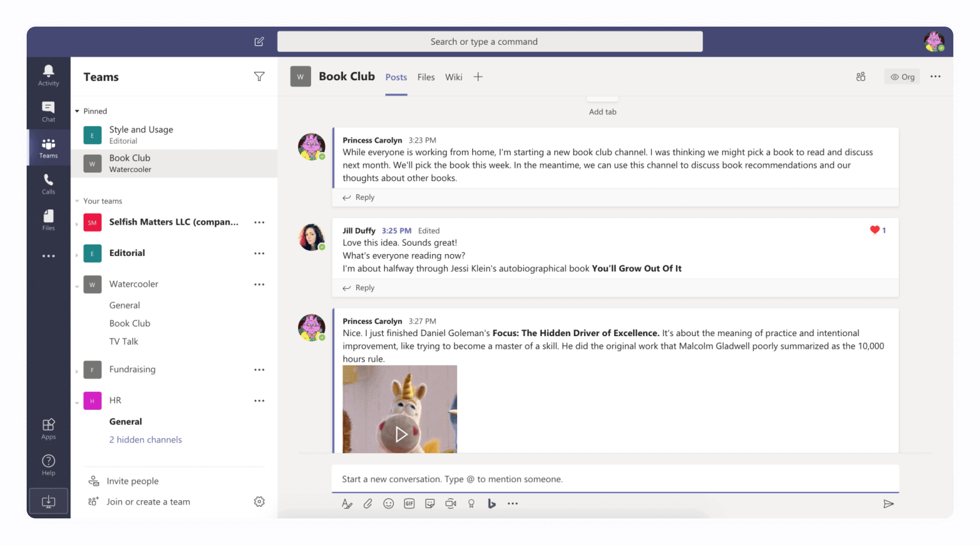Open the Help icon
Image resolution: width=980 pixels, height=545 pixels.
pos(48,465)
